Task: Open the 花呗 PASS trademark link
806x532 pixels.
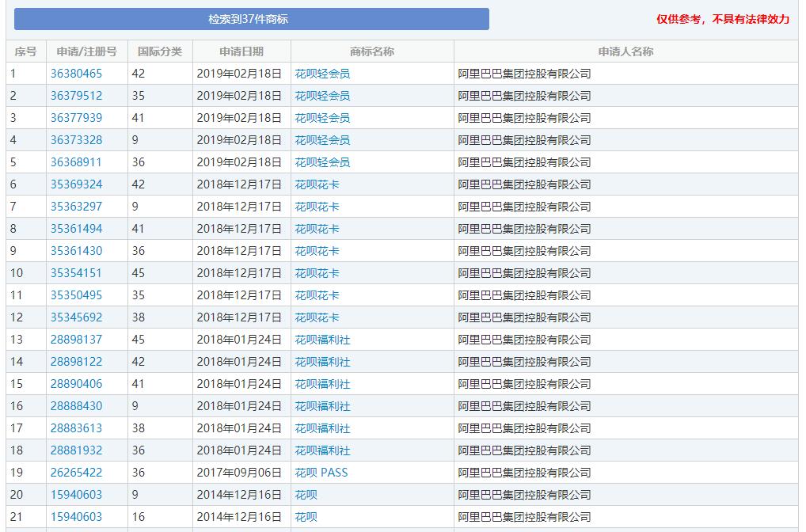Action: tap(321, 473)
